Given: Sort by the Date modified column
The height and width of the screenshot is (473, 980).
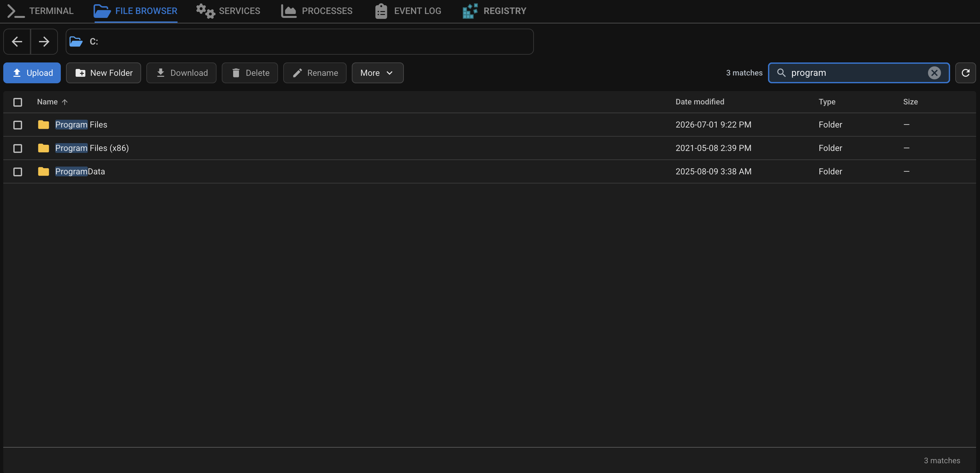Looking at the screenshot, I should point(700,102).
